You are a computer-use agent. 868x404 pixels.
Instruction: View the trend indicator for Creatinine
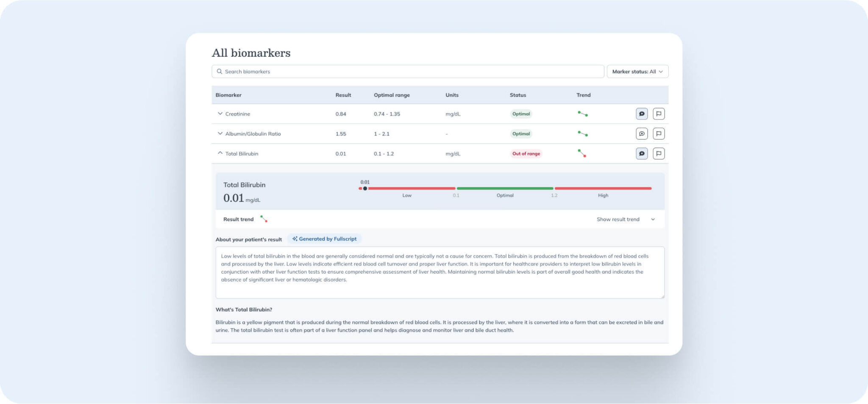(582, 113)
